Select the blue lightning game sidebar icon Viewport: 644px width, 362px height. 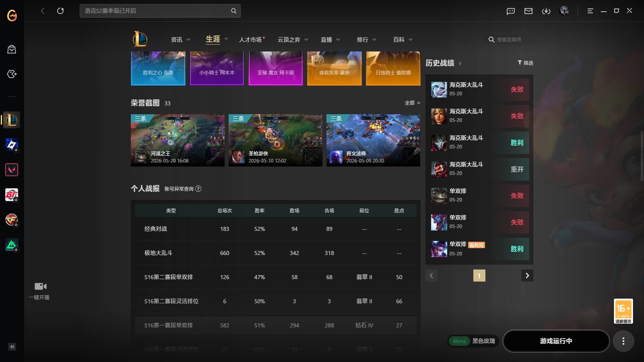pyautogui.click(x=12, y=145)
